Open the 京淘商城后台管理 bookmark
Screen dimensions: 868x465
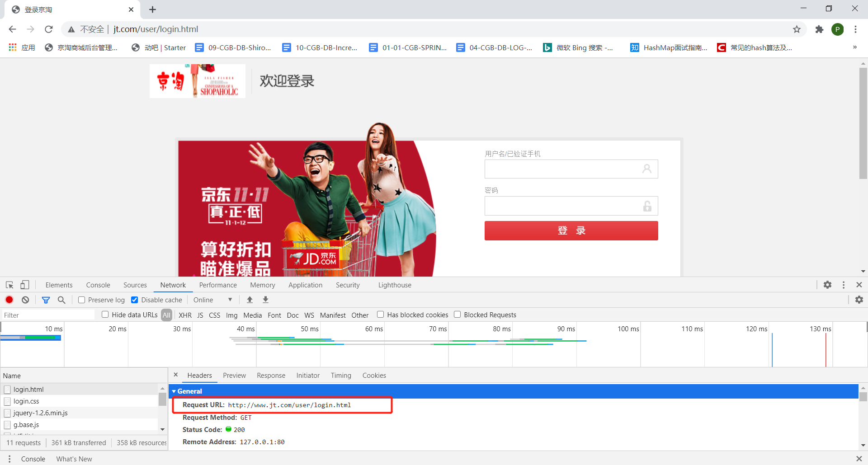click(81, 47)
